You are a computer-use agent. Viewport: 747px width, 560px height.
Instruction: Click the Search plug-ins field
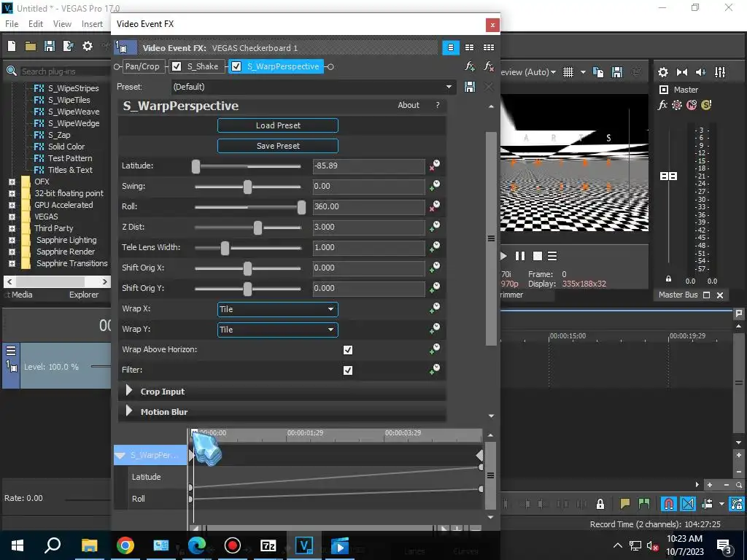click(x=65, y=71)
